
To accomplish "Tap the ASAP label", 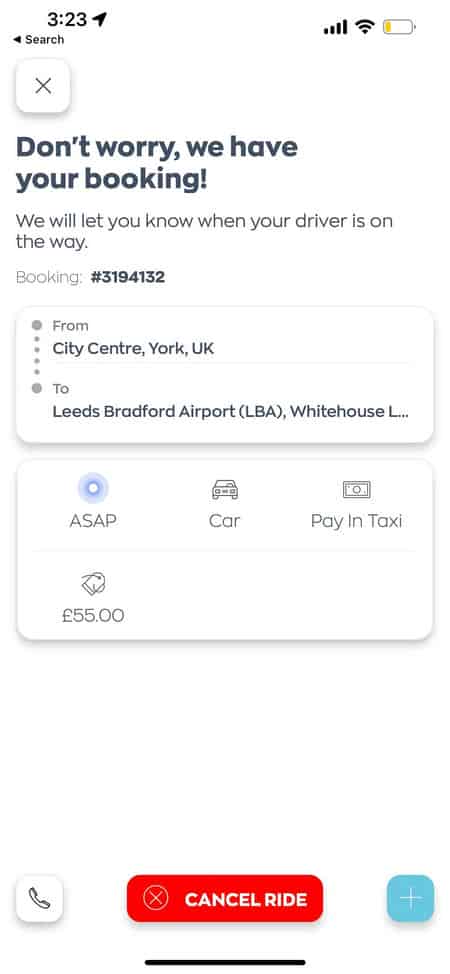I will pyautogui.click(x=93, y=521).
